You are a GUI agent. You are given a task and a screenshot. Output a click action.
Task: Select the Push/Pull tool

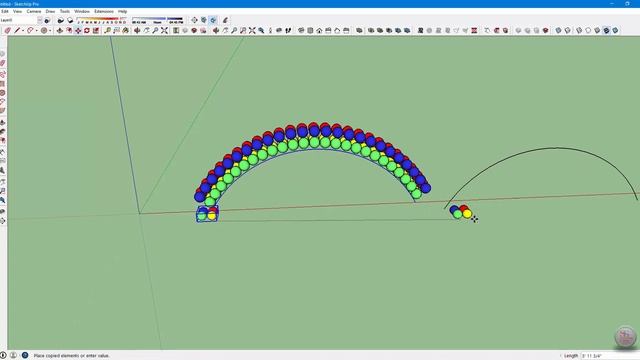click(x=60, y=30)
